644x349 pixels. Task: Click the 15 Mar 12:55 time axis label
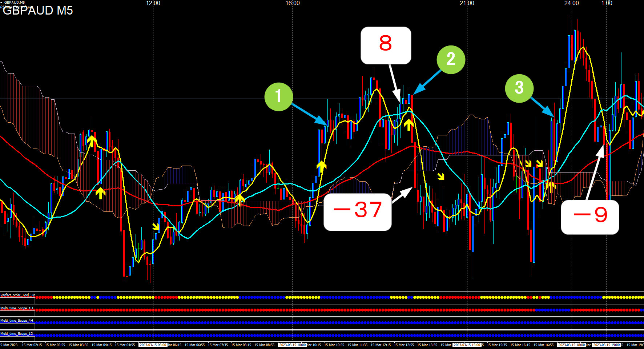(404, 345)
